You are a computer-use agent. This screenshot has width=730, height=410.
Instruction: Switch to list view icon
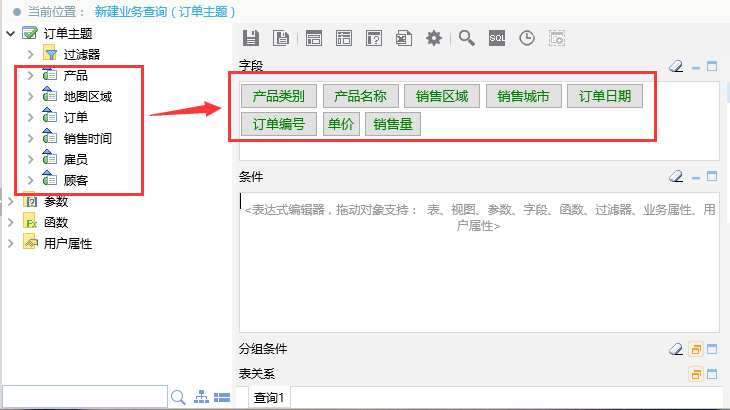point(222,397)
